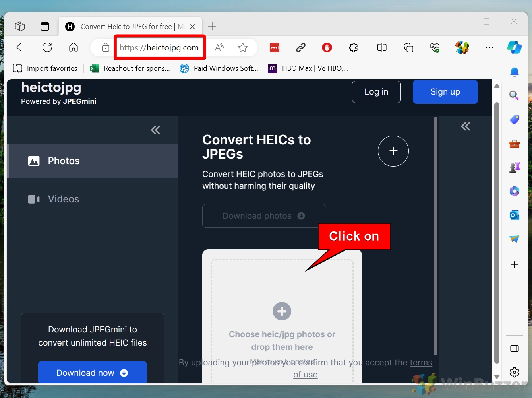The height and width of the screenshot is (398, 532).
Task: Click Download JPEGmini promo text
Action: point(93,336)
